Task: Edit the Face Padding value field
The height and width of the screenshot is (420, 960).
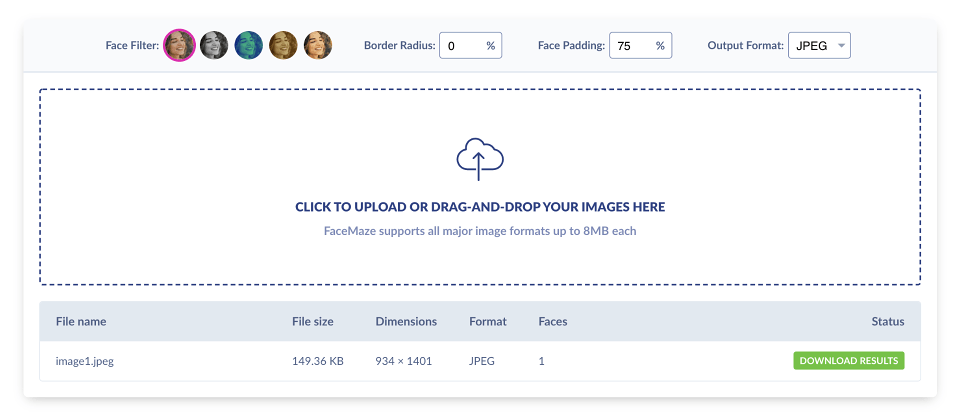Action: pos(640,45)
